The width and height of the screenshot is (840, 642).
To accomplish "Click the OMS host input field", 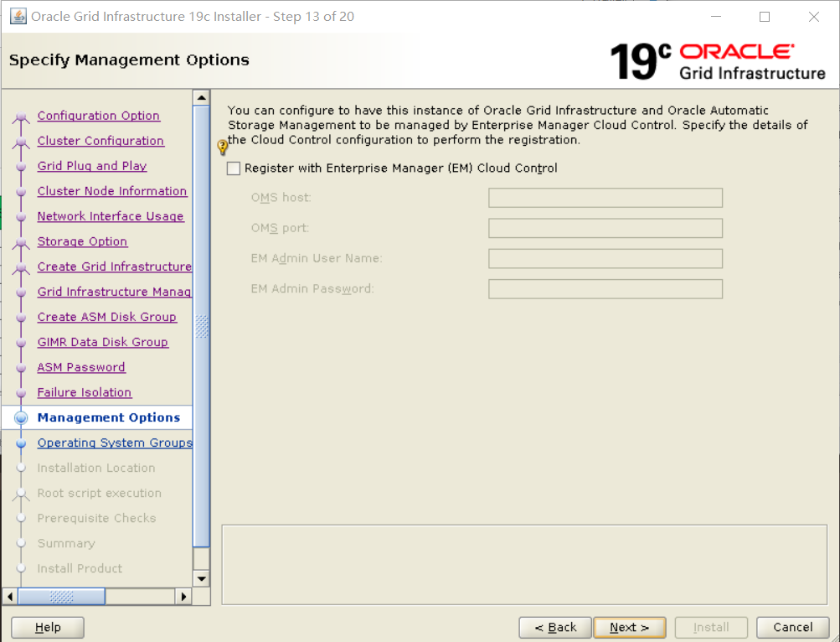I will 606,198.
